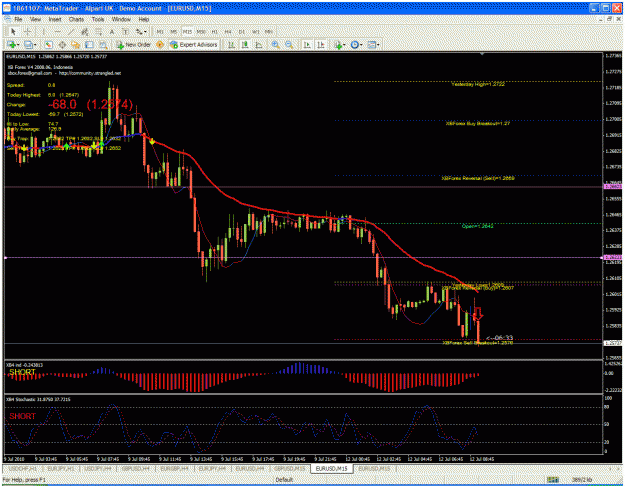Screen dimensions: 625x486
Task: Pick the Vertical Line drawing tool
Action: [x=44, y=31]
